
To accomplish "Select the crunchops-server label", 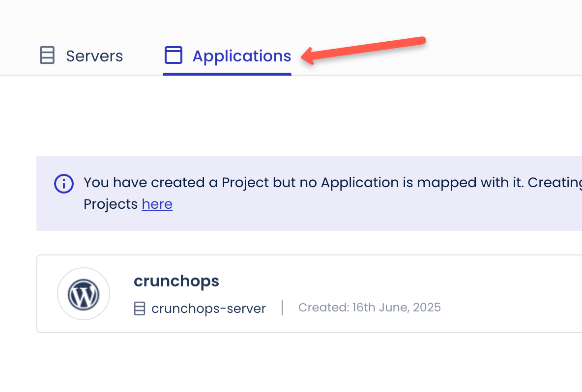I will 208,308.
